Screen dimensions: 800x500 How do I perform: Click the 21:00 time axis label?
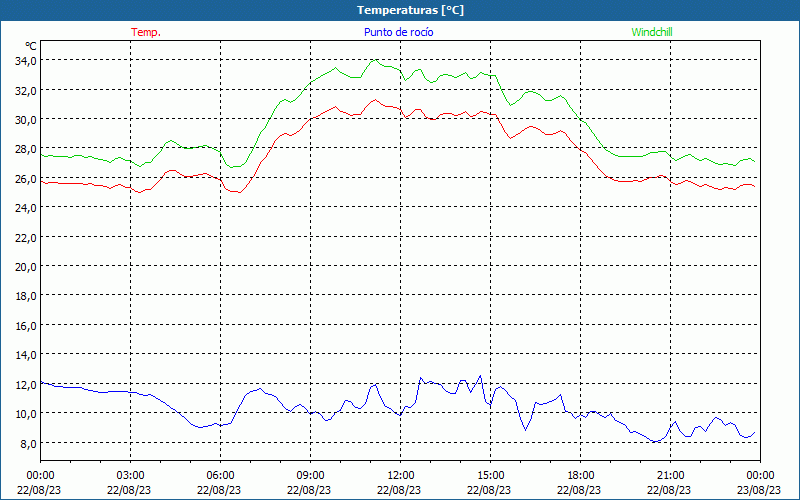[670, 476]
